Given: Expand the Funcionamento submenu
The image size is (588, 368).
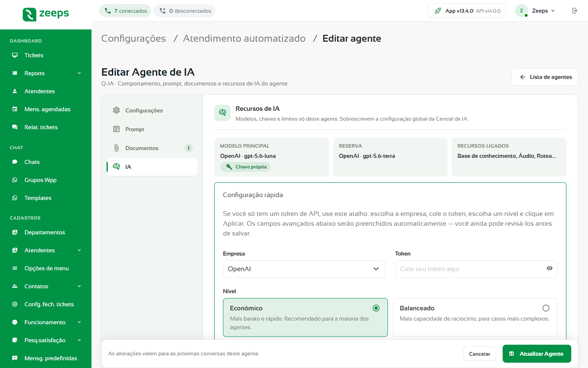Looking at the screenshot, I should tap(79, 322).
